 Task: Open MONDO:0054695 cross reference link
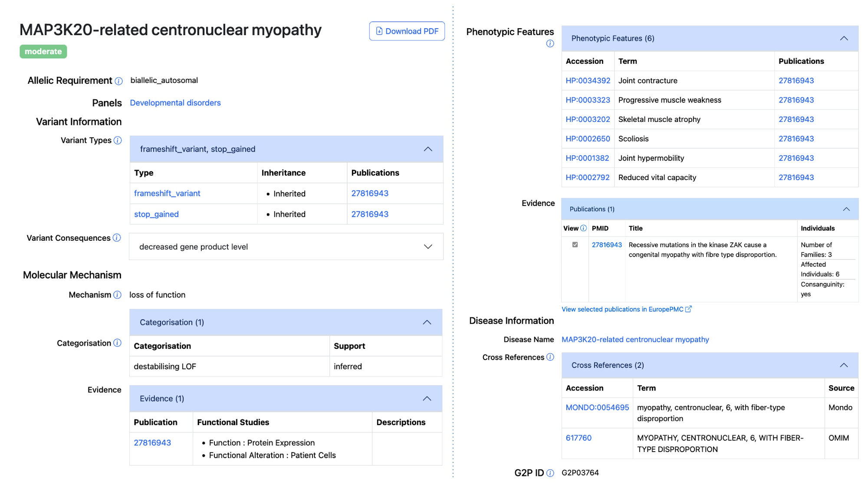[x=597, y=407]
